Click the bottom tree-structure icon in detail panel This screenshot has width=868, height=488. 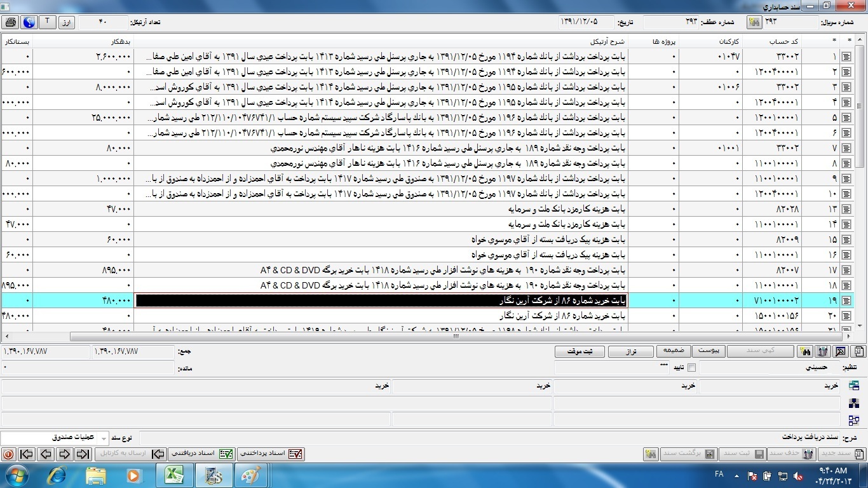[854, 420]
